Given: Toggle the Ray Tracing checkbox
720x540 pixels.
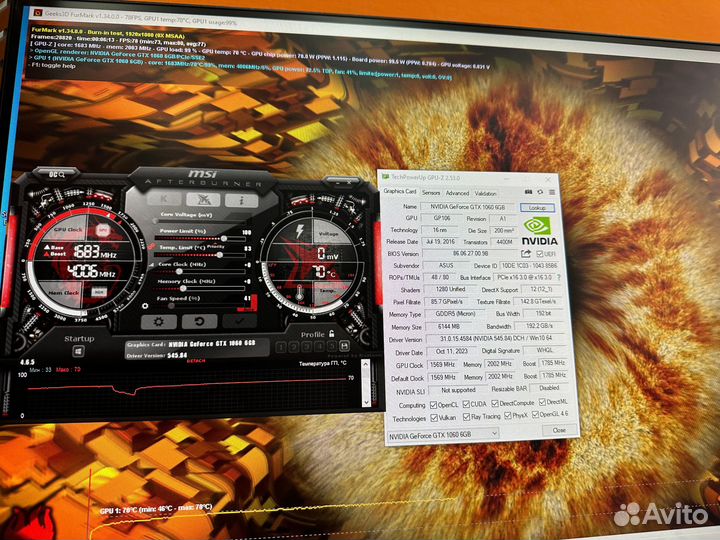Looking at the screenshot, I should [466, 416].
